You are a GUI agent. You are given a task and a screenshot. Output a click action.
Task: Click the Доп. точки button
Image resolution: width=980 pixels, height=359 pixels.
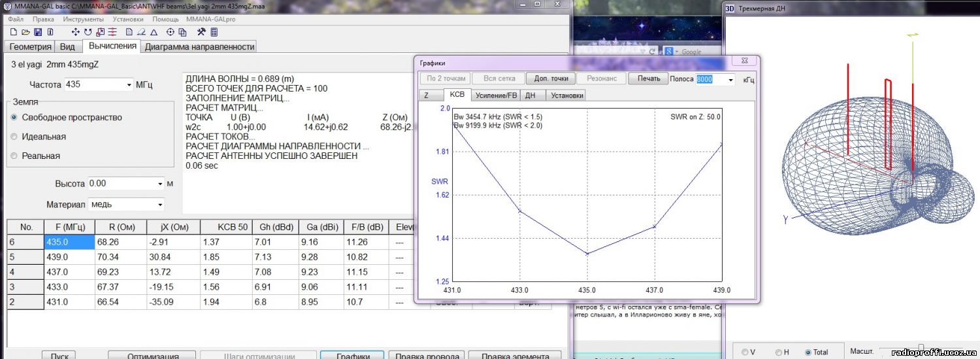[551, 78]
